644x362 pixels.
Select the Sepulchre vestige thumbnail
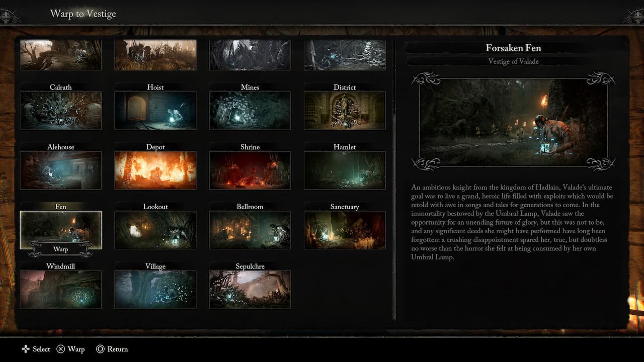point(250,290)
